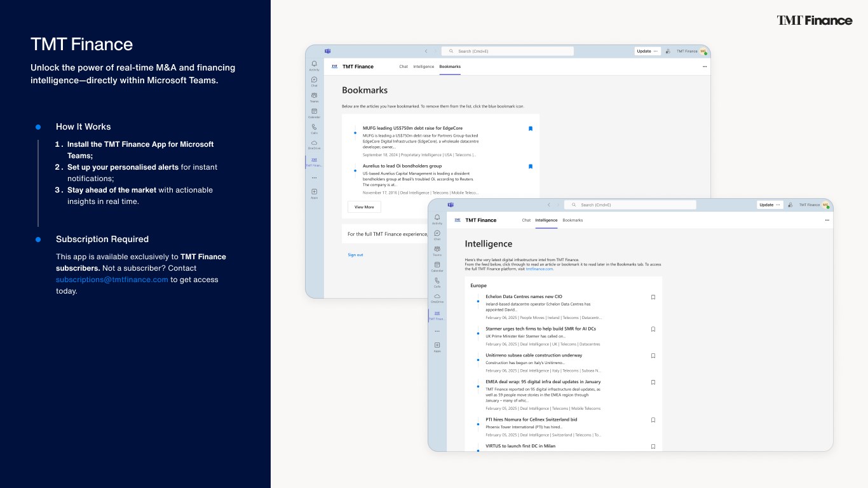Open app options ellipsis in Intelligence window header

(x=827, y=220)
